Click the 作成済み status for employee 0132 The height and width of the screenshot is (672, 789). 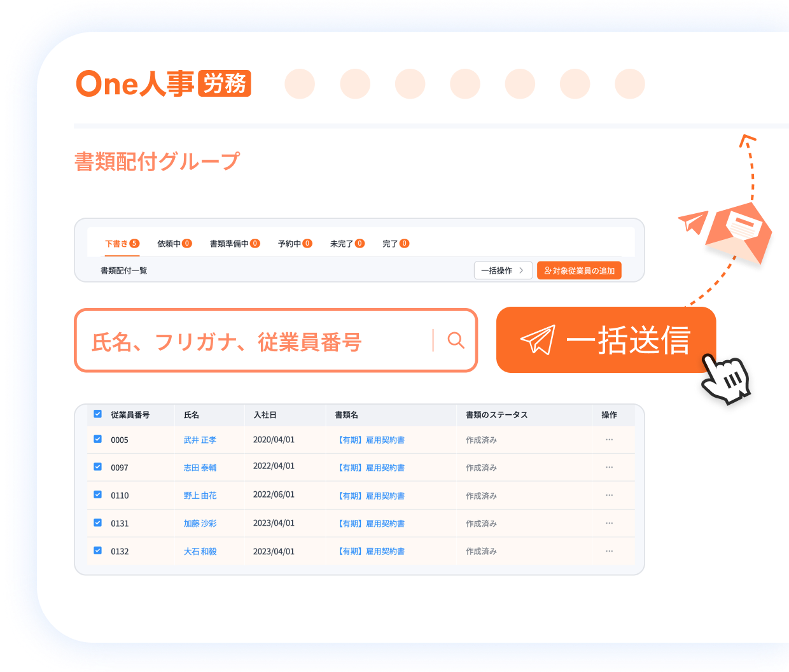pos(481,552)
